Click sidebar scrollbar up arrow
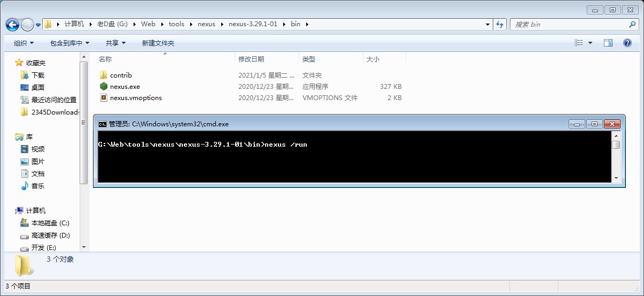 click(x=83, y=56)
